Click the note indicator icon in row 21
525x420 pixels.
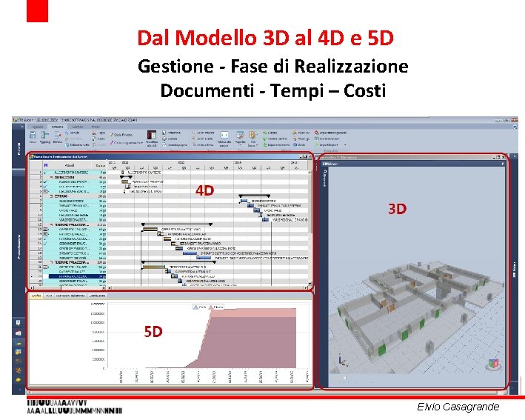[x=45, y=267]
